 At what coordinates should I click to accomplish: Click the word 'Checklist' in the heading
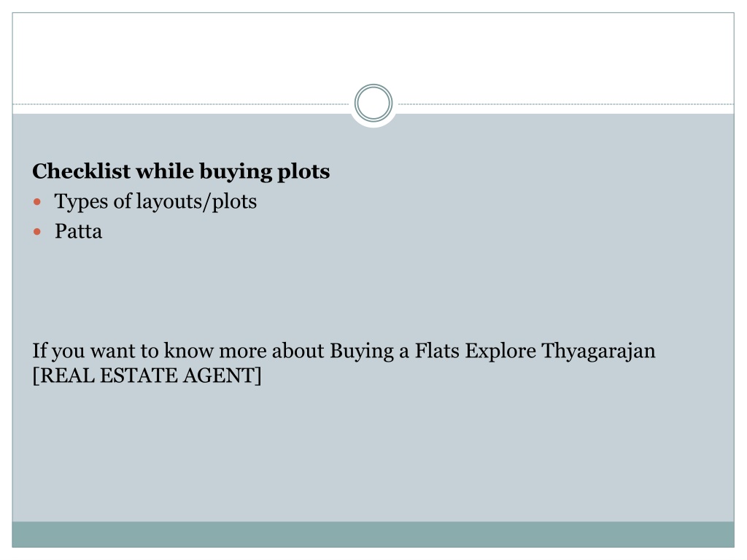tap(81, 171)
